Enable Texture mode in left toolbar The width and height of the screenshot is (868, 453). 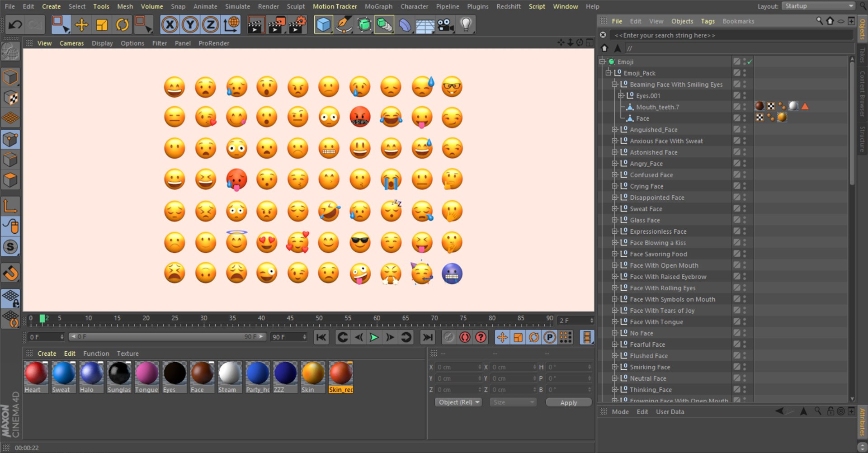(10, 98)
